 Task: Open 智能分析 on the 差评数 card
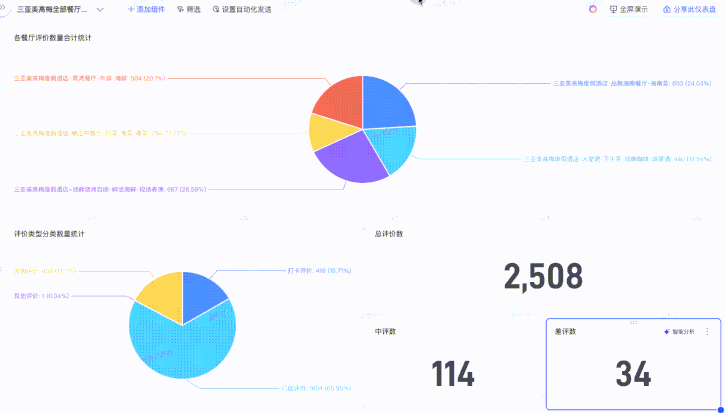[679, 332]
